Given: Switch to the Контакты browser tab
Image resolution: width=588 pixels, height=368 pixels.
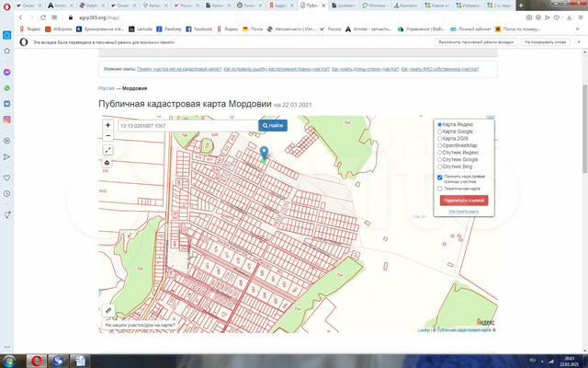Looking at the screenshot, I should (407, 6).
